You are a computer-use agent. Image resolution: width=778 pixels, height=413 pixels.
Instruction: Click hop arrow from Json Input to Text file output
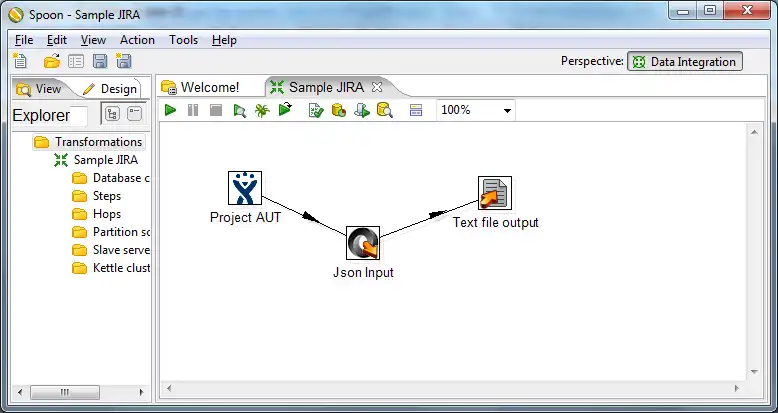pyautogui.click(x=437, y=214)
